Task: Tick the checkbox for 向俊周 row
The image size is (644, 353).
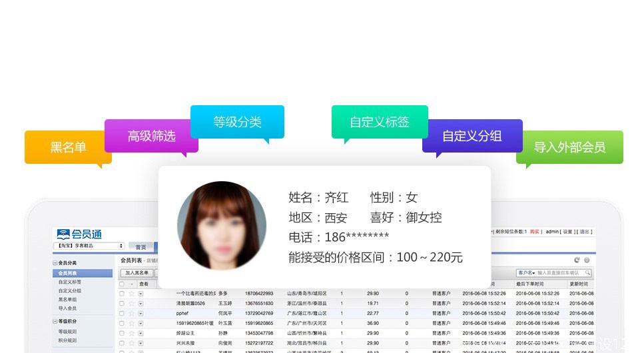Action: [122, 343]
